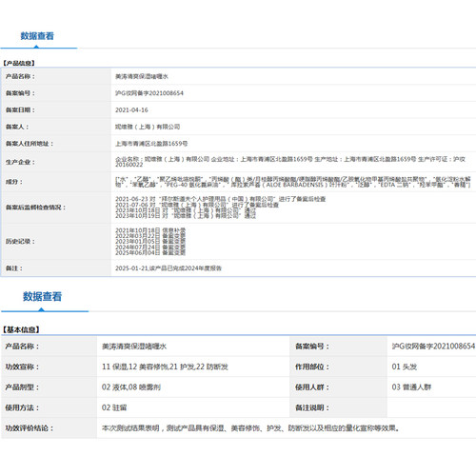Click the 2023年10月19日 inspection record line

(x=186, y=216)
